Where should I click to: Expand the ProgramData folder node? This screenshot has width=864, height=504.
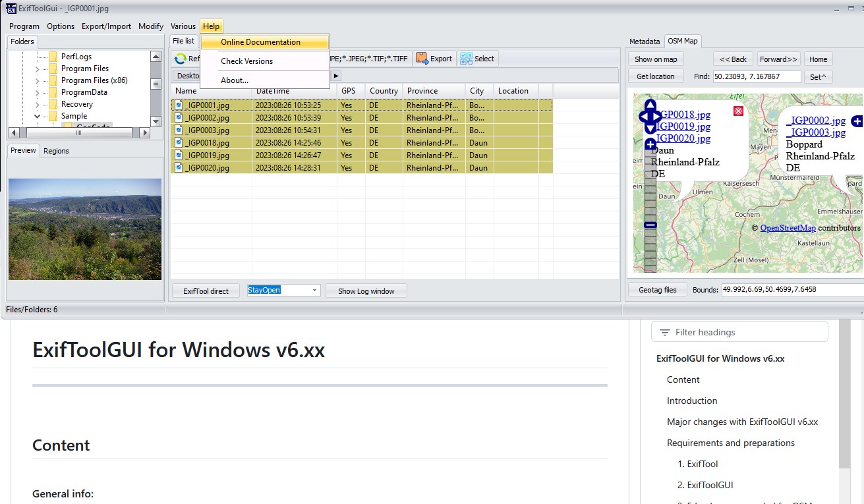[x=38, y=92]
